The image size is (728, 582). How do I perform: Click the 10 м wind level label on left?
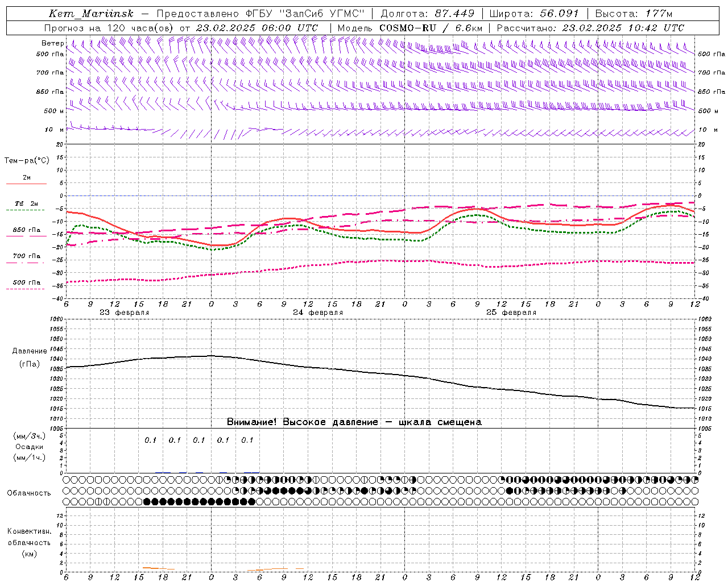pyautogui.click(x=55, y=130)
